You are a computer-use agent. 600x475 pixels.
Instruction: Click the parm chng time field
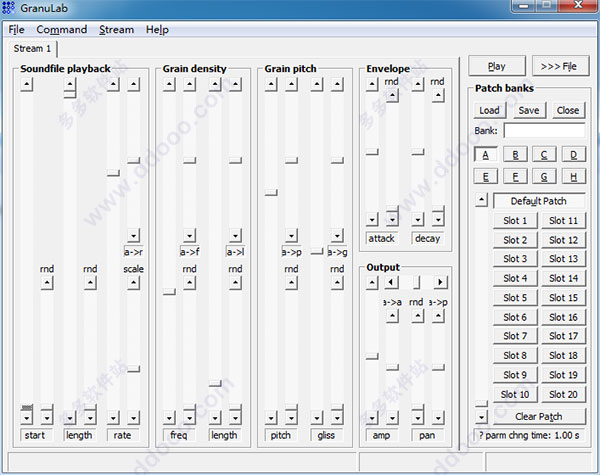(529, 436)
